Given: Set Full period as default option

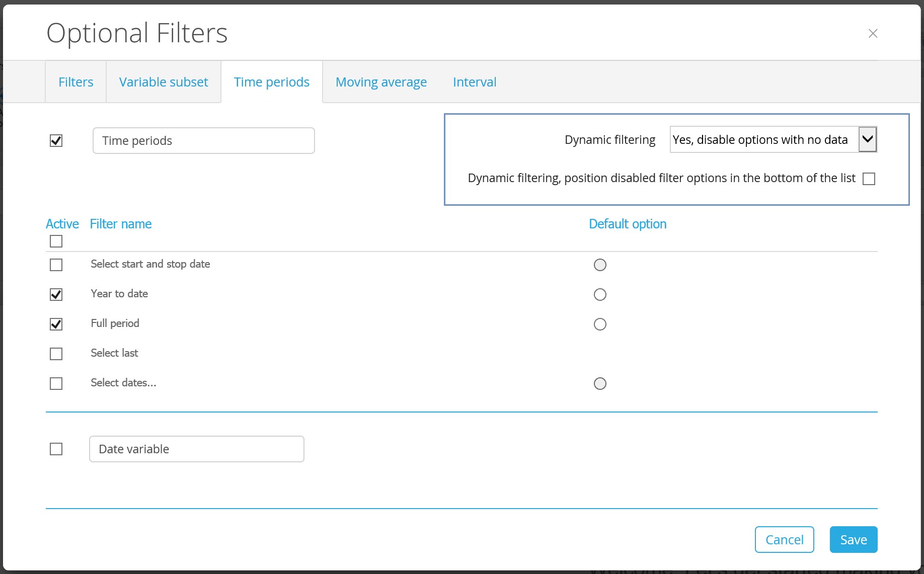Looking at the screenshot, I should (600, 324).
